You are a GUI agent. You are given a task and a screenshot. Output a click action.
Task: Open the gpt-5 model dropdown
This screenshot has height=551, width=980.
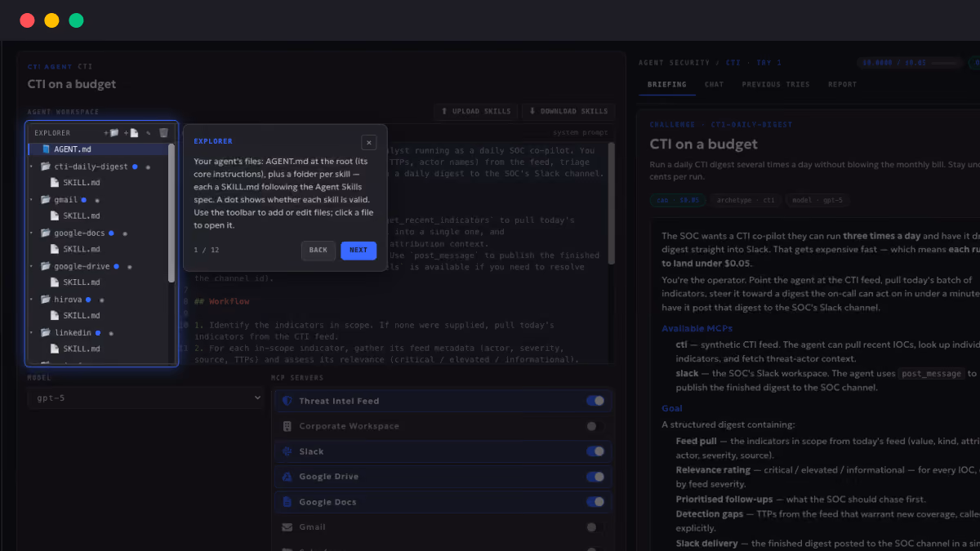[x=145, y=398]
